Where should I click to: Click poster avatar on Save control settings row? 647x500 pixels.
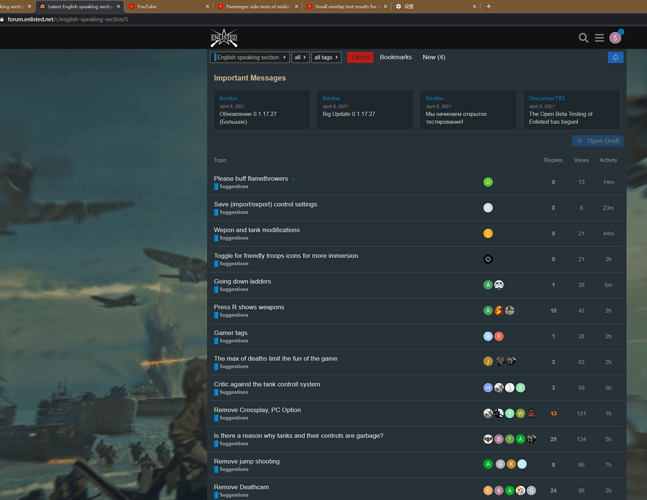488,208
